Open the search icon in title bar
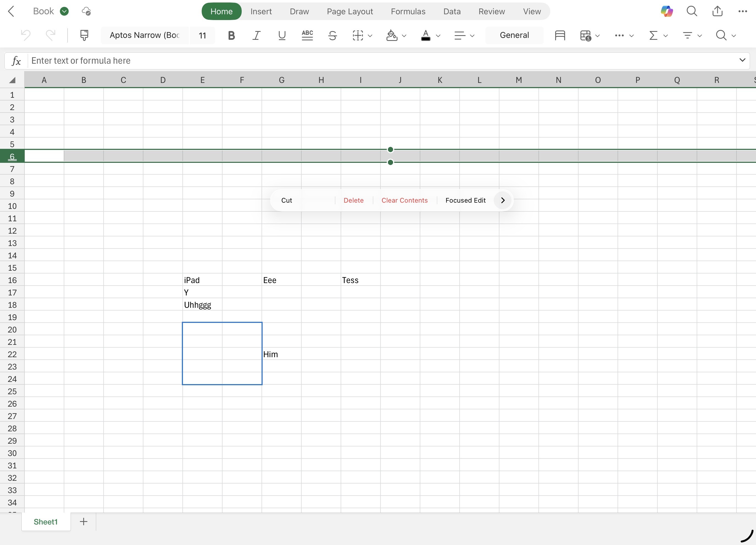The height and width of the screenshot is (545, 756). [692, 11]
